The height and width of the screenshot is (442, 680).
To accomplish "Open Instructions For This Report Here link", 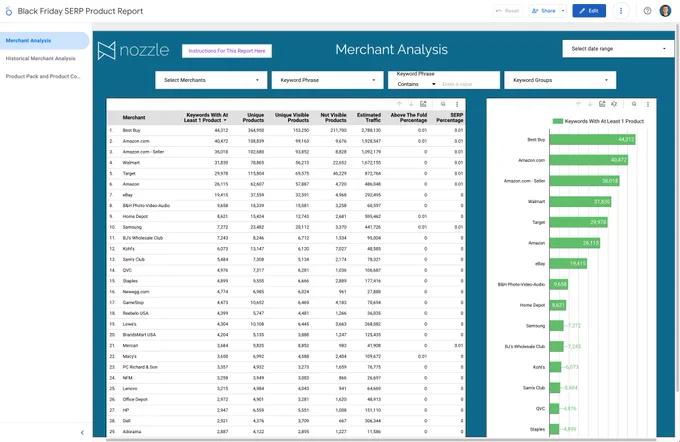I will point(227,51).
